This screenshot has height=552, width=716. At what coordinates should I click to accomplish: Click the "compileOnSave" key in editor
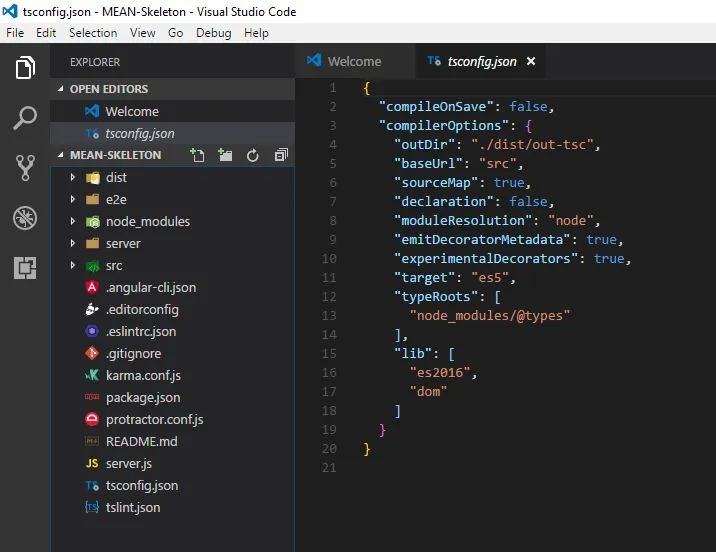(436, 106)
